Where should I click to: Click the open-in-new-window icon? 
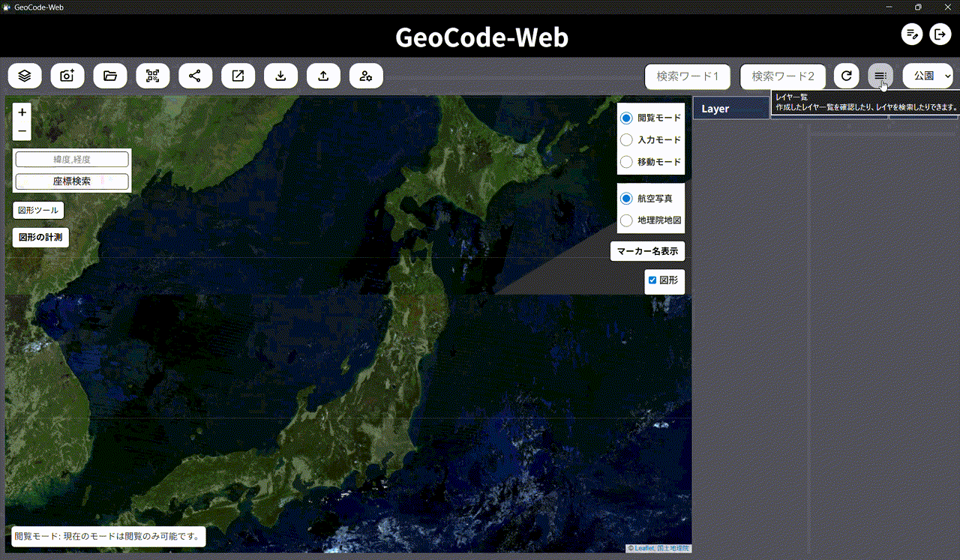[x=238, y=76]
